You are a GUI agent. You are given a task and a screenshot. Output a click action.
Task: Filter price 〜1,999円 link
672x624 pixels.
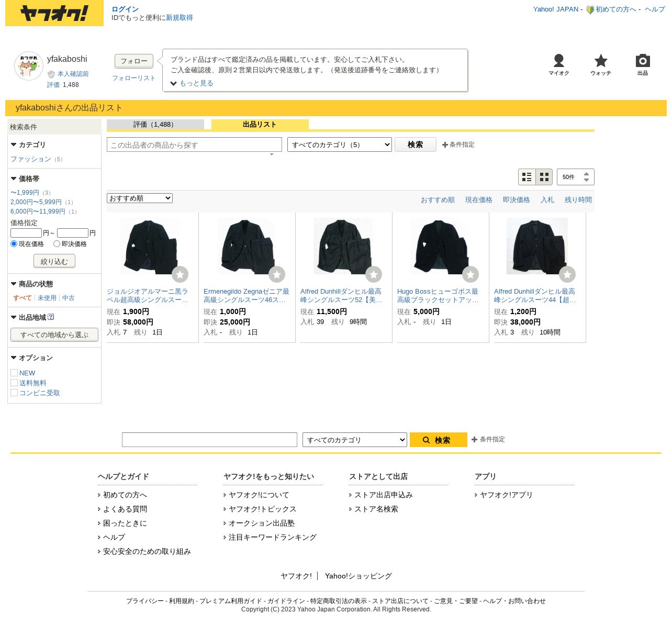coord(25,193)
